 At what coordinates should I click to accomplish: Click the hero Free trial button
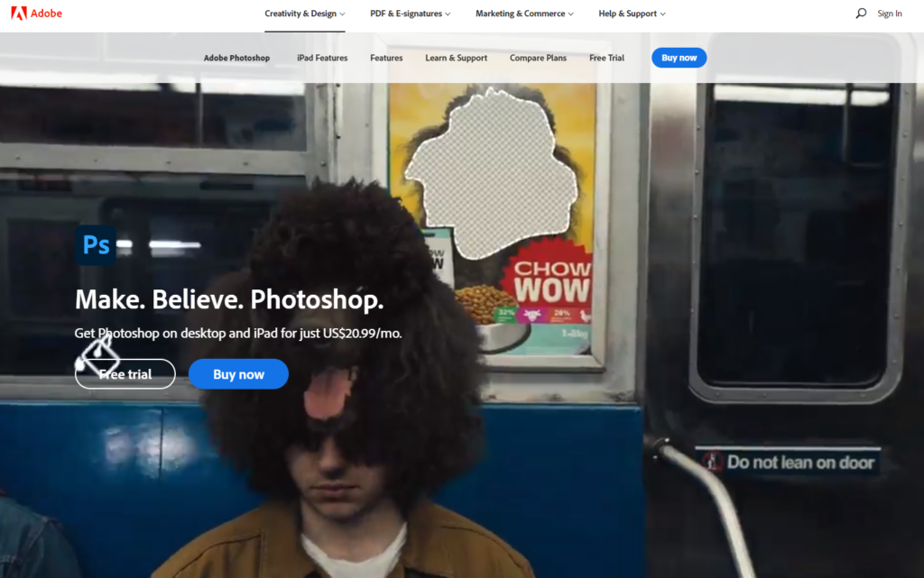(125, 373)
